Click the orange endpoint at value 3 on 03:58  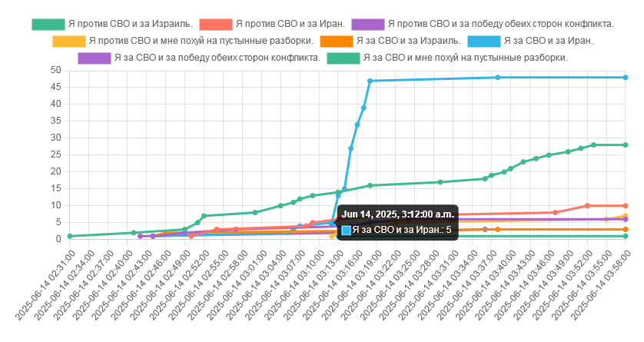(x=626, y=230)
